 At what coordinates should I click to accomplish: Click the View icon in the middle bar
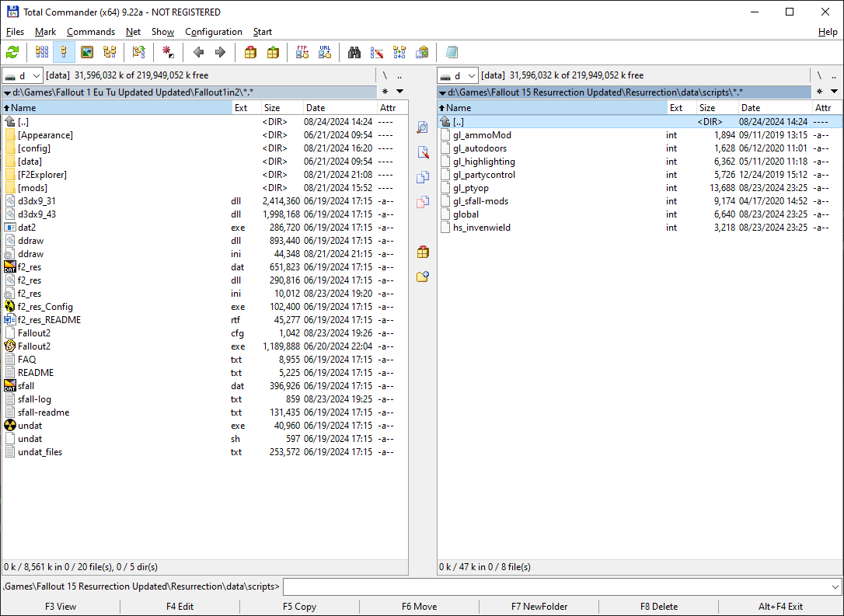tap(423, 127)
